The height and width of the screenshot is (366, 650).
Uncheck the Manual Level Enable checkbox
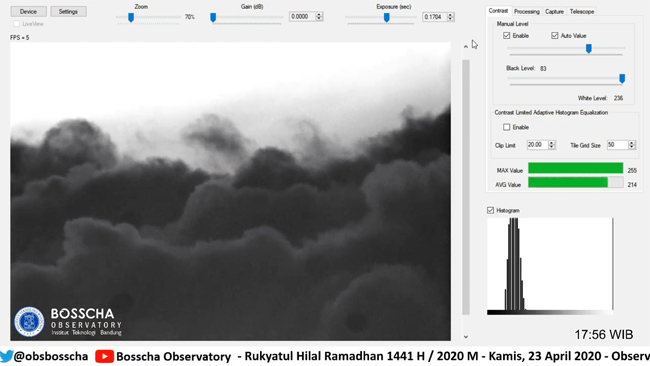click(507, 36)
